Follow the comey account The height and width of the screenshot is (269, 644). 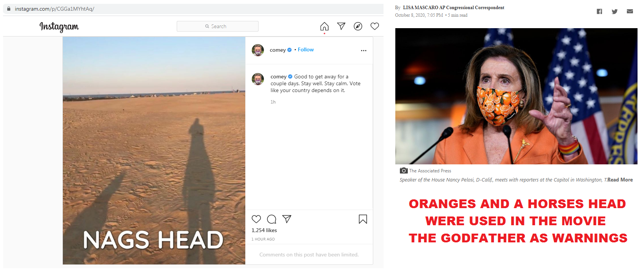coord(306,50)
